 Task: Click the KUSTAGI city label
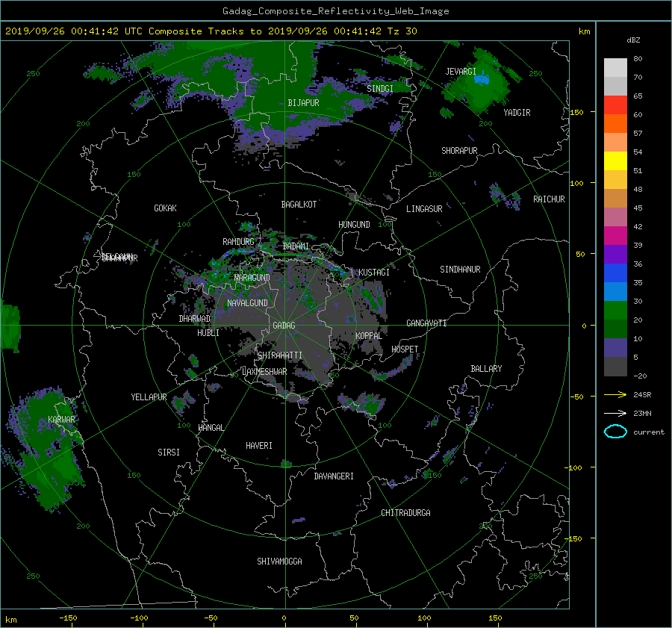[374, 273]
